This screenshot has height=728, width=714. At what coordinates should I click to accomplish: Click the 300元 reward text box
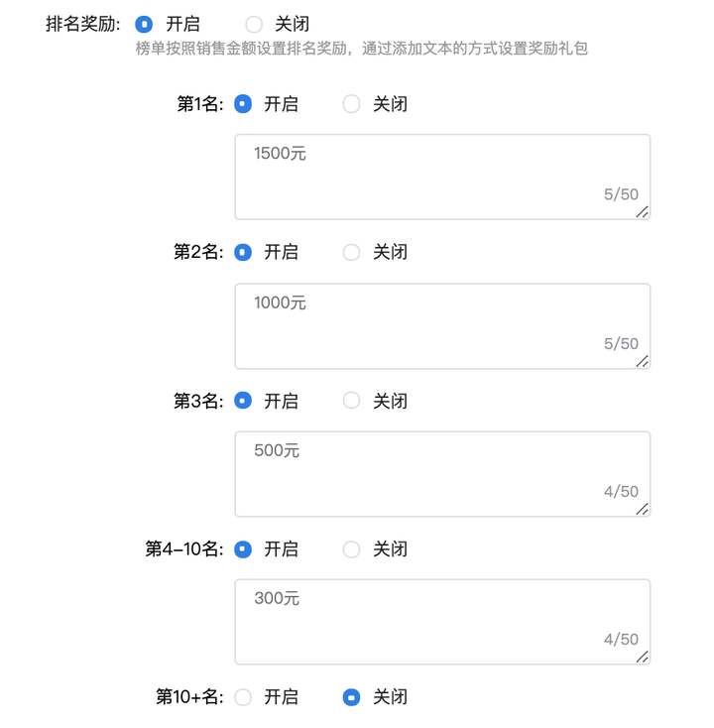click(442, 622)
